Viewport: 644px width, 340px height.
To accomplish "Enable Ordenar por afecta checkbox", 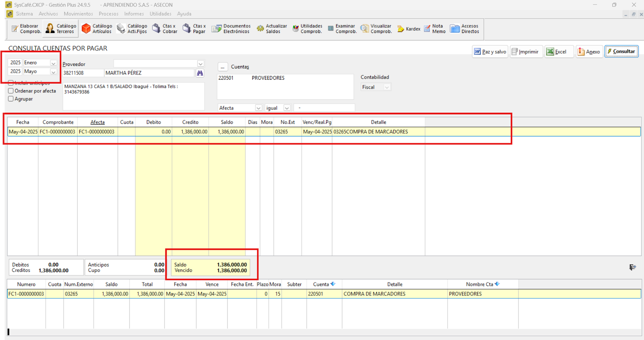I will click(11, 91).
